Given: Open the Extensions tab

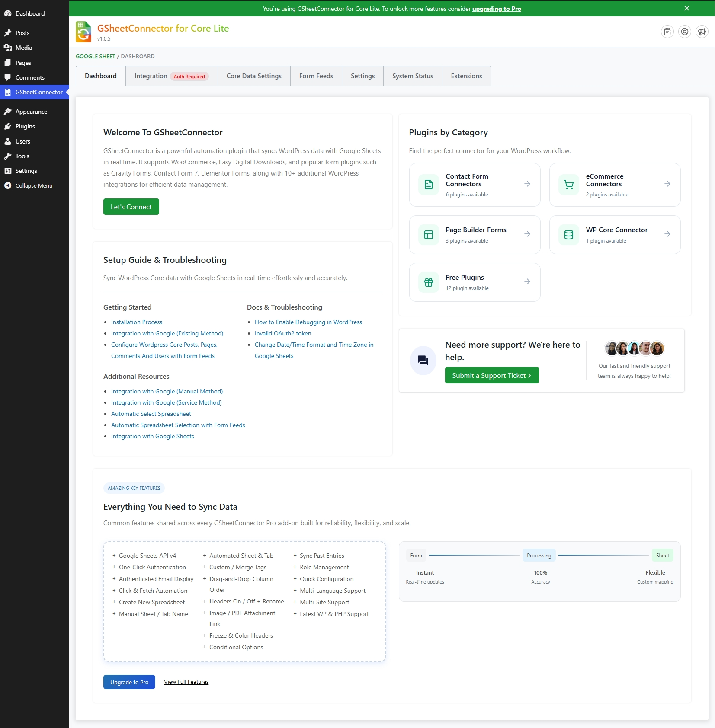Looking at the screenshot, I should coord(466,76).
